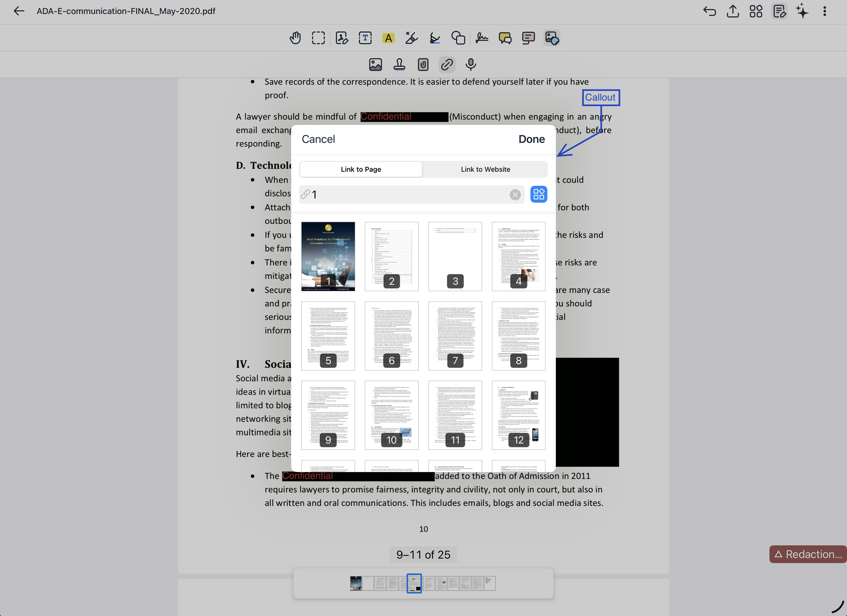Switch to Link to Page tab
847x616 pixels.
pos(361,169)
